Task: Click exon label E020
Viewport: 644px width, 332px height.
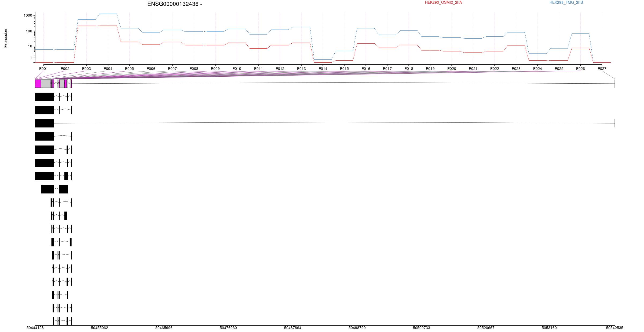Action: tap(452, 69)
